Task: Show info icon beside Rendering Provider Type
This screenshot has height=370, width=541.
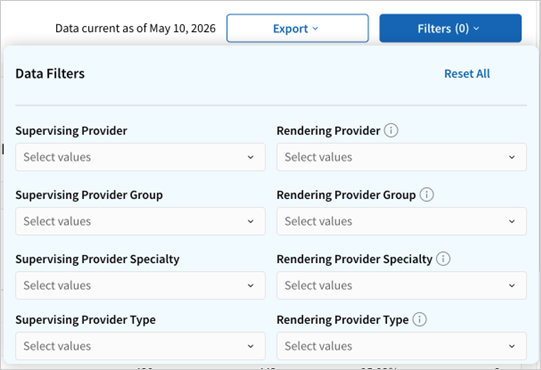Action: click(x=420, y=319)
